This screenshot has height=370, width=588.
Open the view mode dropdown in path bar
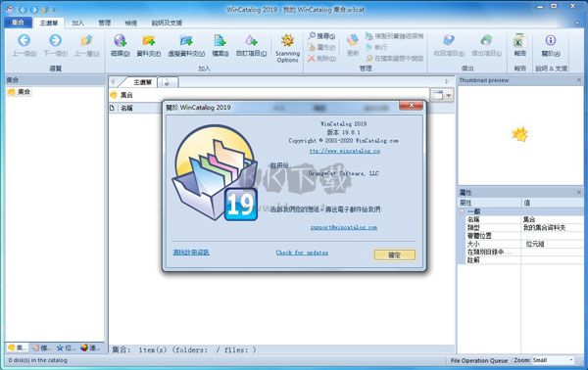(x=449, y=95)
